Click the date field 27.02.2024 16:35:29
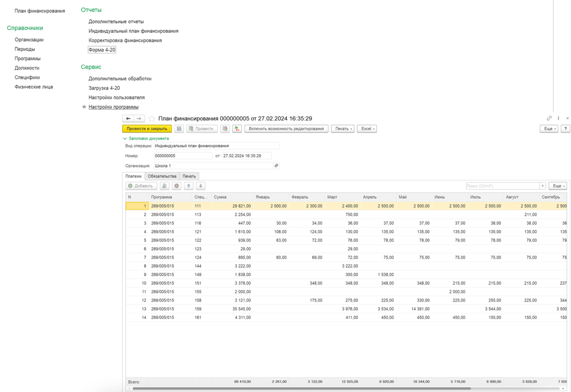 click(x=246, y=156)
